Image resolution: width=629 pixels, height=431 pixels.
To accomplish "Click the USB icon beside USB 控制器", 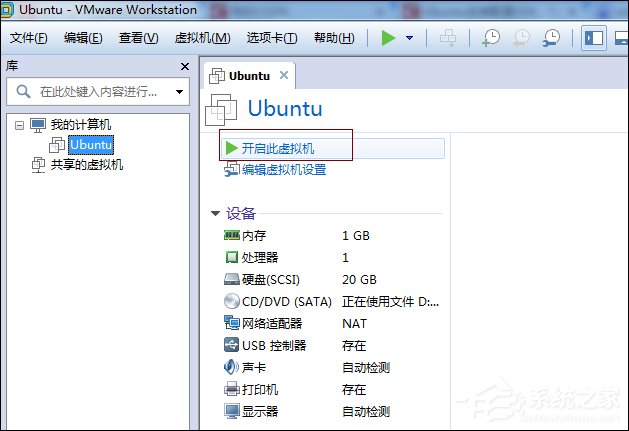I will tap(231, 345).
